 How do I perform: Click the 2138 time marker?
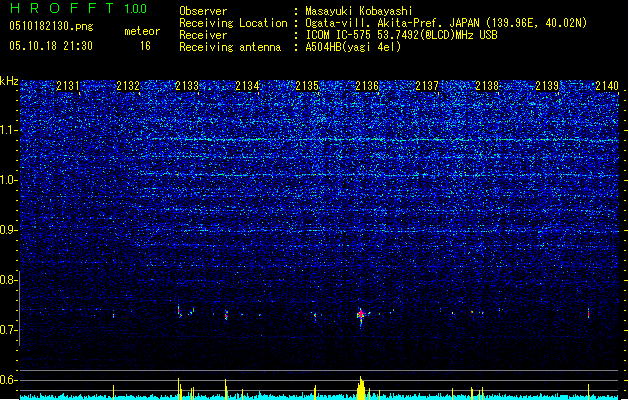pos(487,85)
